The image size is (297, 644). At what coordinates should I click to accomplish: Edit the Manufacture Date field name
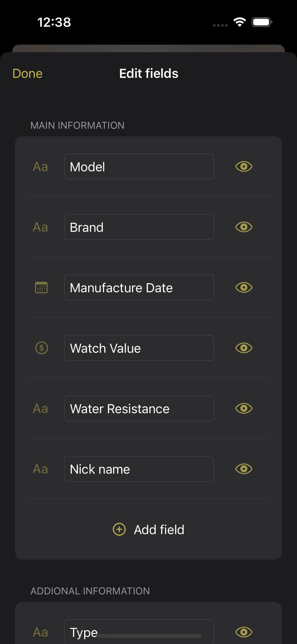(139, 288)
